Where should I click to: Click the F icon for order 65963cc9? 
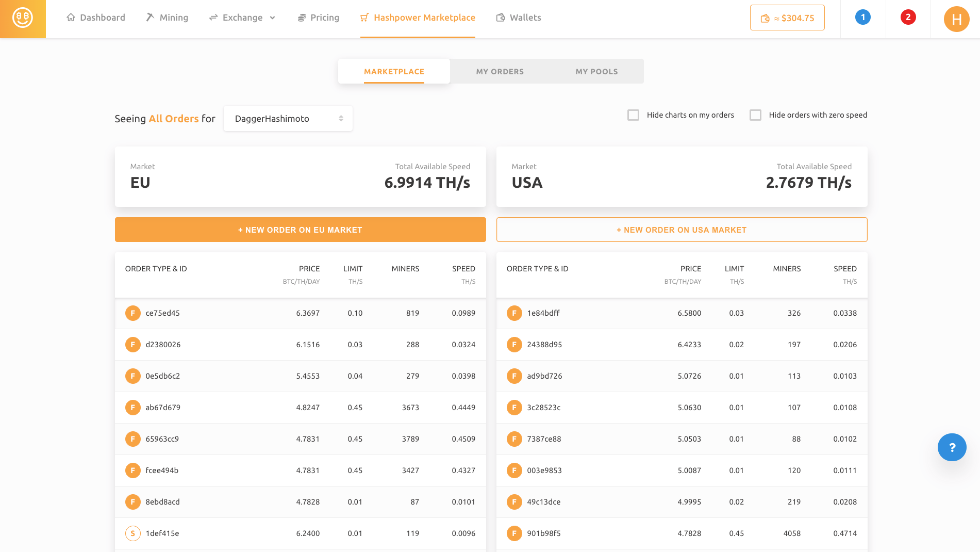[x=133, y=439]
